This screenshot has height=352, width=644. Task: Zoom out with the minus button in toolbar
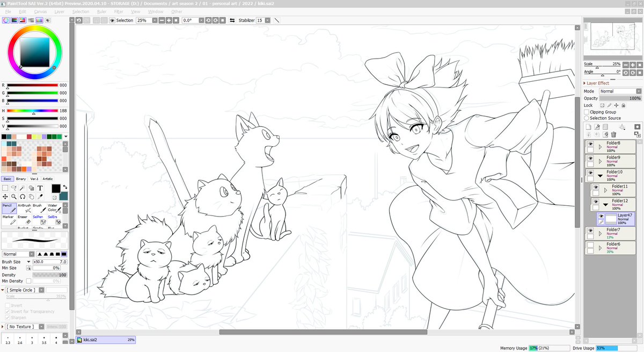pyautogui.click(x=162, y=20)
